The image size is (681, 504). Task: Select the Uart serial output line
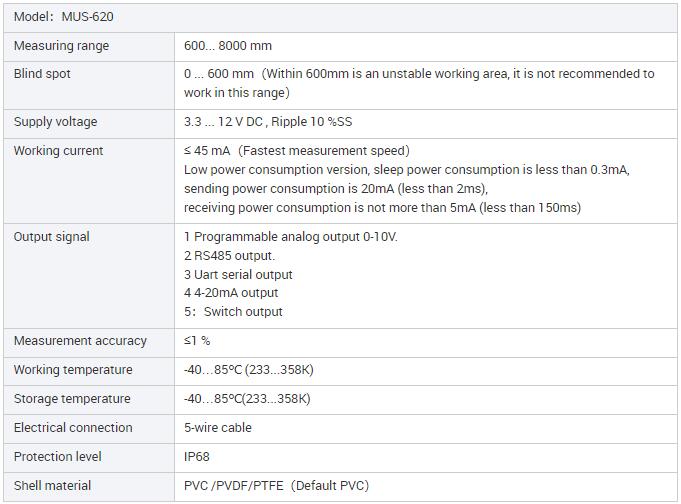(x=238, y=275)
